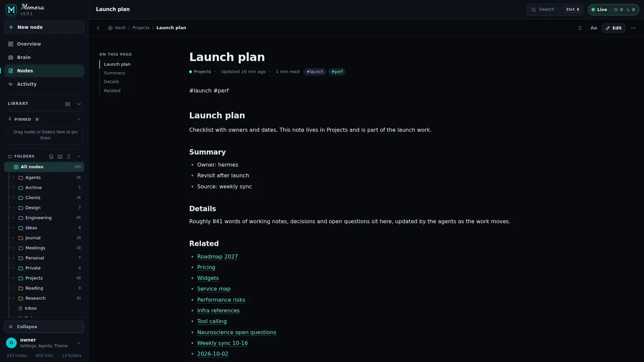Go to the Brain view
The width and height of the screenshot is (644, 362).
point(44,58)
